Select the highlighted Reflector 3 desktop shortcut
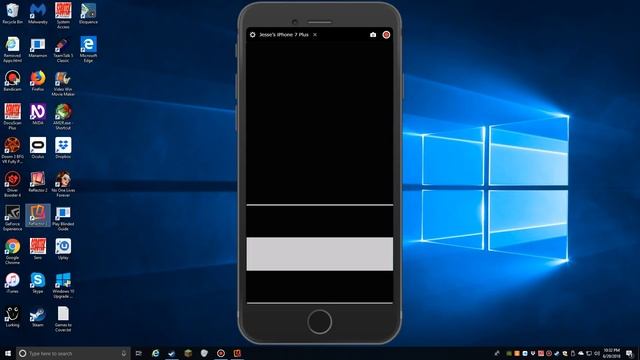Image resolution: width=640 pixels, height=360 pixels. pos(38,216)
